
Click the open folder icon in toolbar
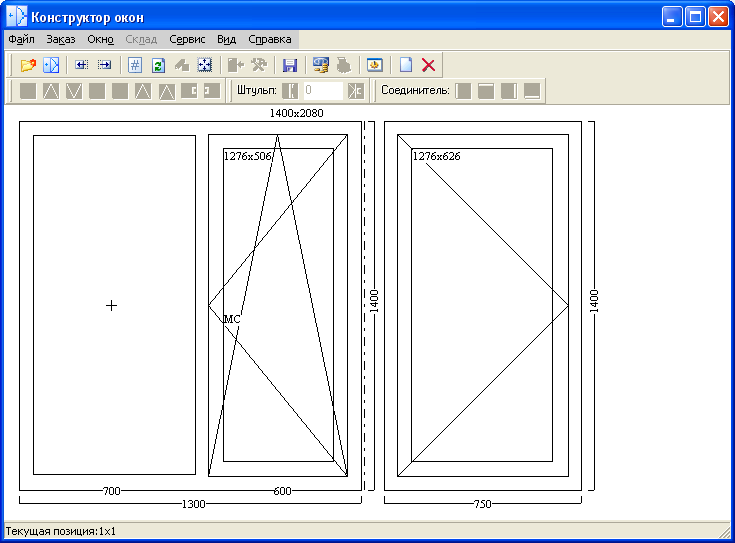point(29,65)
